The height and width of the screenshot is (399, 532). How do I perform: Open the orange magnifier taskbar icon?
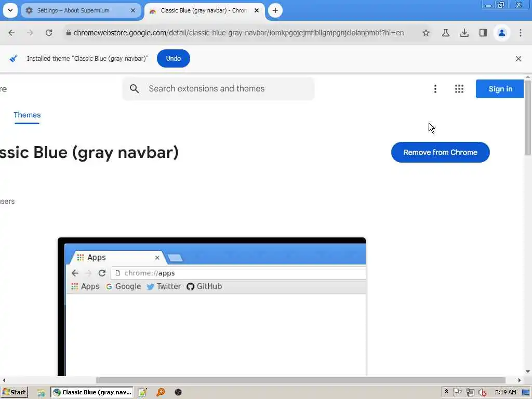tap(160, 393)
